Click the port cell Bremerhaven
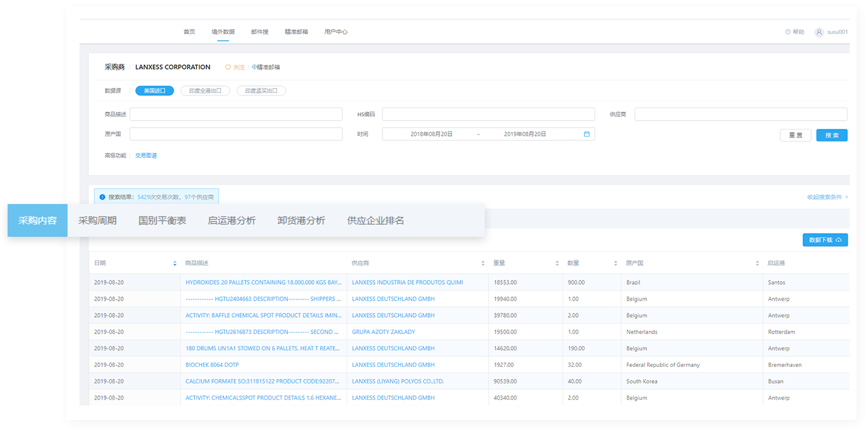The image size is (868, 432). [x=785, y=364]
